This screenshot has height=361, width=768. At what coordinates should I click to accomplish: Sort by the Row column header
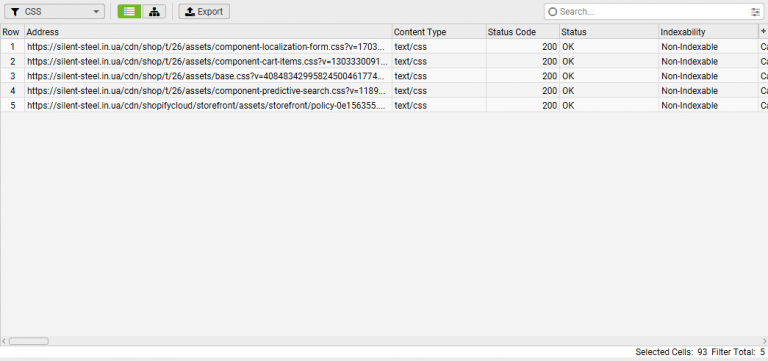click(x=12, y=32)
